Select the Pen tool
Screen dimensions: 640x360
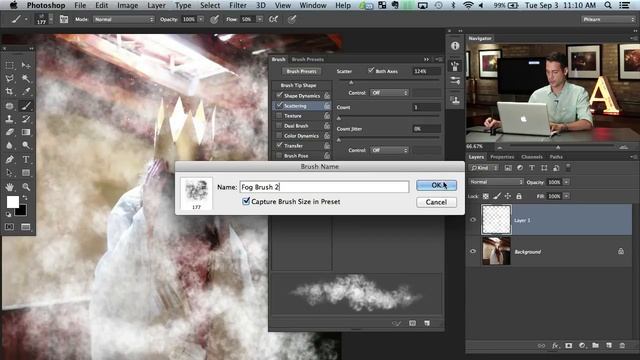click(10, 159)
